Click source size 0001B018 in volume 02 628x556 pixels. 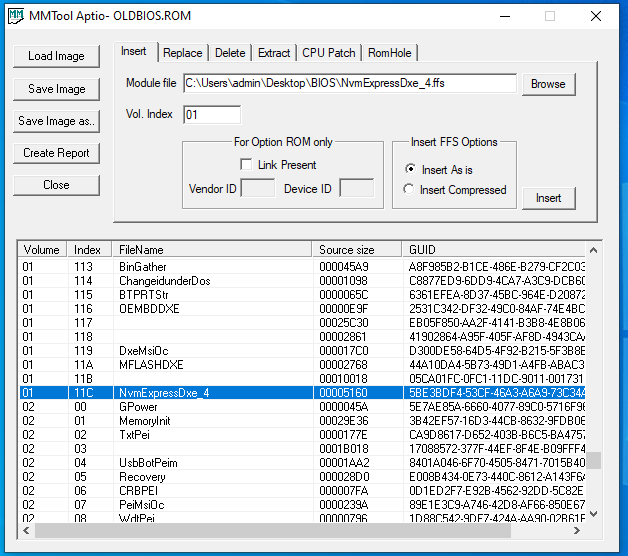click(x=344, y=449)
